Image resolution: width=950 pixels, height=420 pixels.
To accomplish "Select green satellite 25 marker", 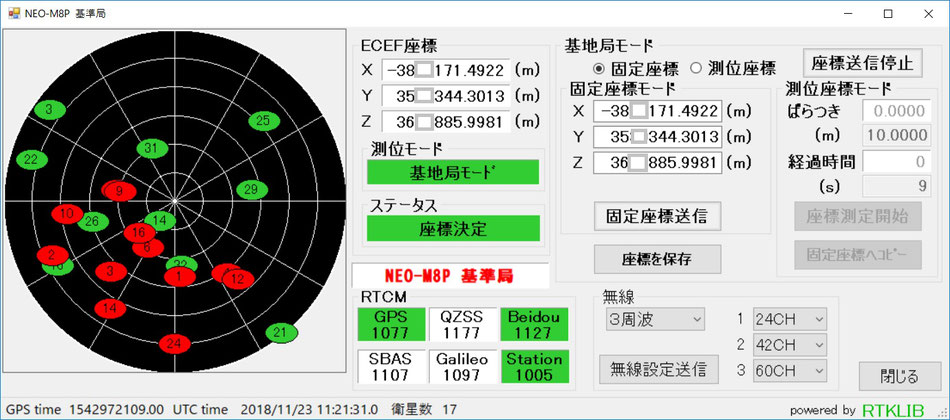I will click(264, 121).
